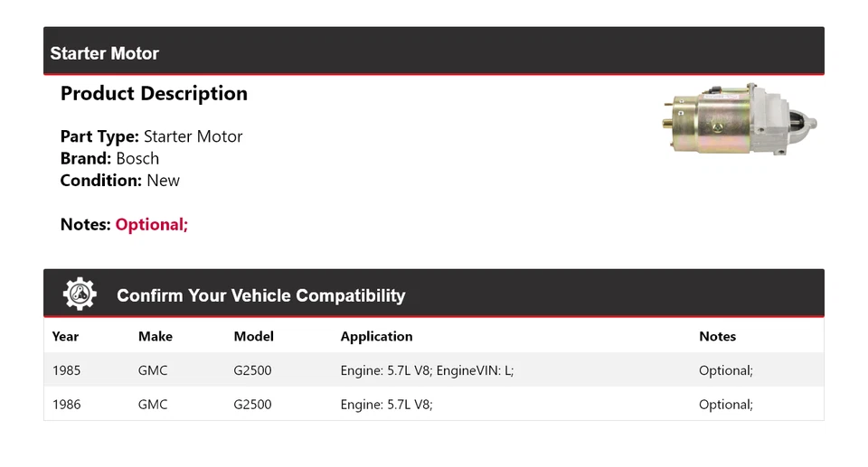The image size is (868, 467).
Task: Select the 1985 year cell
Action: (66, 370)
